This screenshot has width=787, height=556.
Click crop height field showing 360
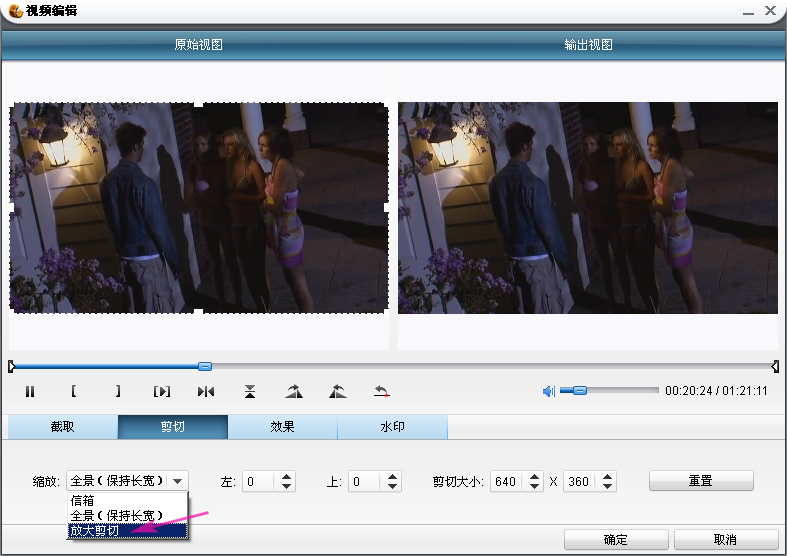point(579,481)
